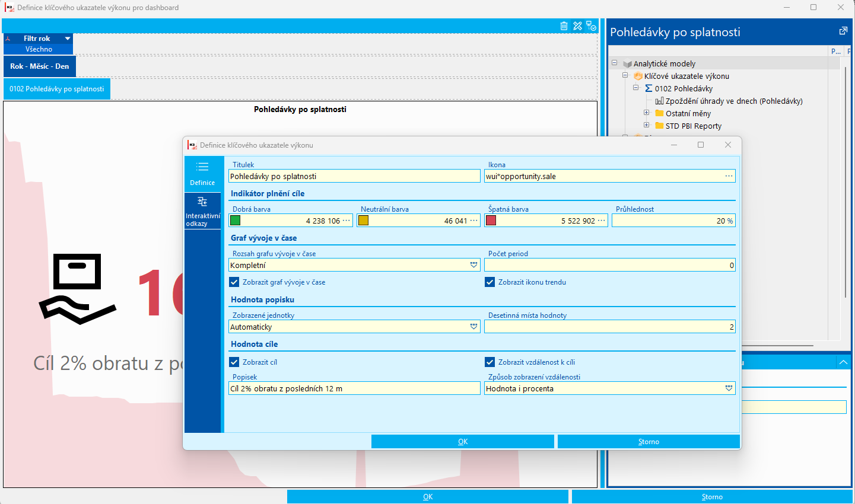Click the sigma icon of 0102 Pohledávky
The height and width of the screenshot is (504, 855).
pyautogui.click(x=649, y=88)
